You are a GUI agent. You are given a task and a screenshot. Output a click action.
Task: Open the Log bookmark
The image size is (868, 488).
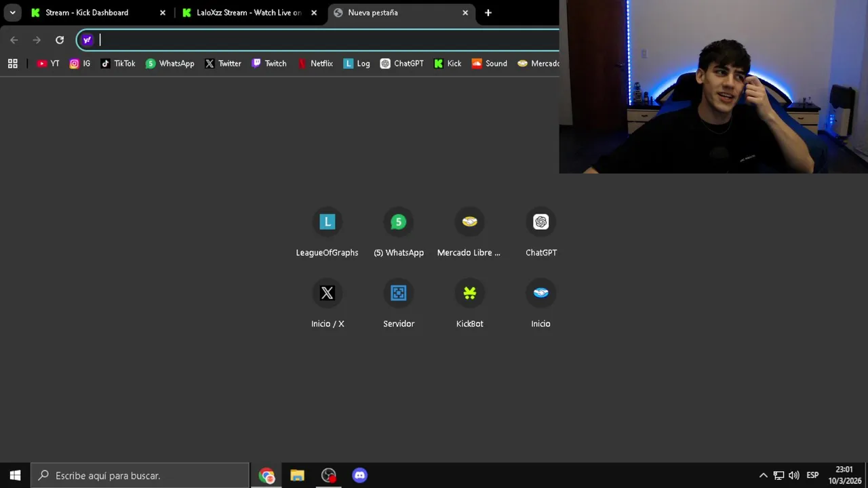pyautogui.click(x=357, y=63)
